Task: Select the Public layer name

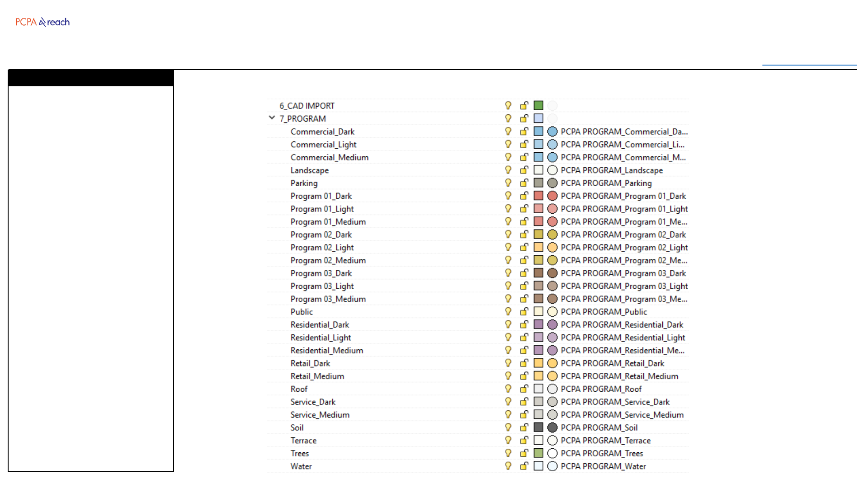Action: [302, 312]
